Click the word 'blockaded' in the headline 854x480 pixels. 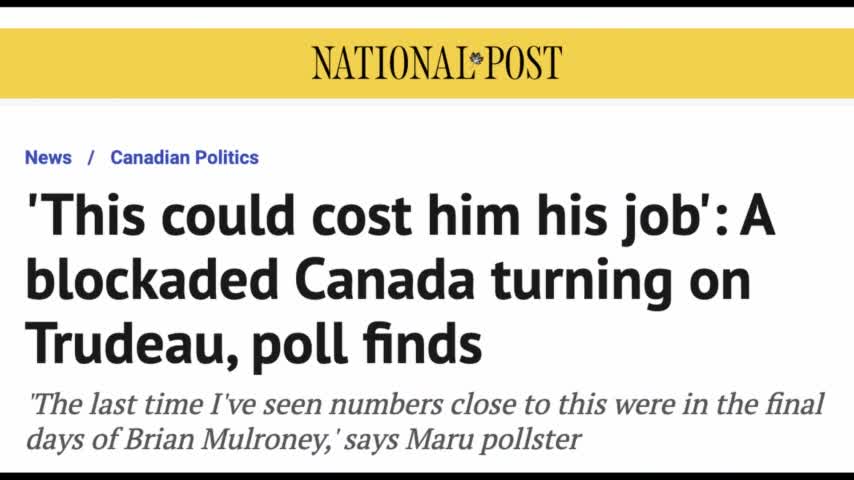tap(152, 279)
